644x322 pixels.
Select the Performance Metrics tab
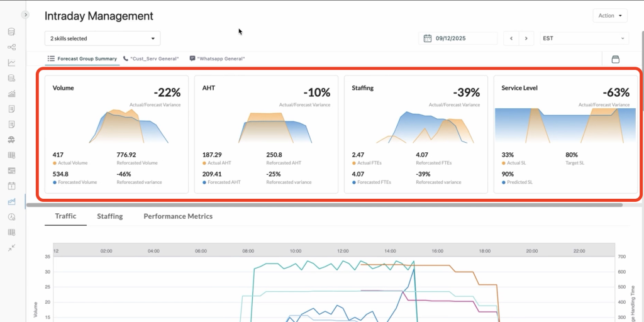178,216
